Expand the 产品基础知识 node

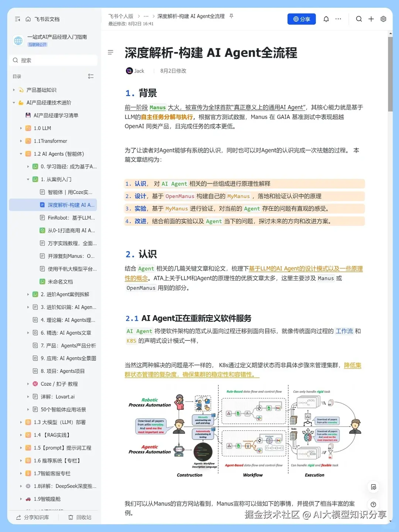[x=14, y=90]
